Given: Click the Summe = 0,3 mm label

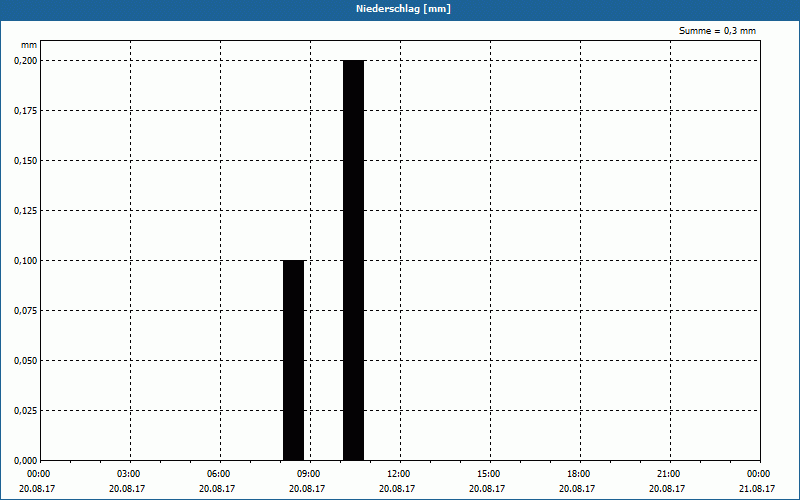Looking at the screenshot, I should pos(717,31).
